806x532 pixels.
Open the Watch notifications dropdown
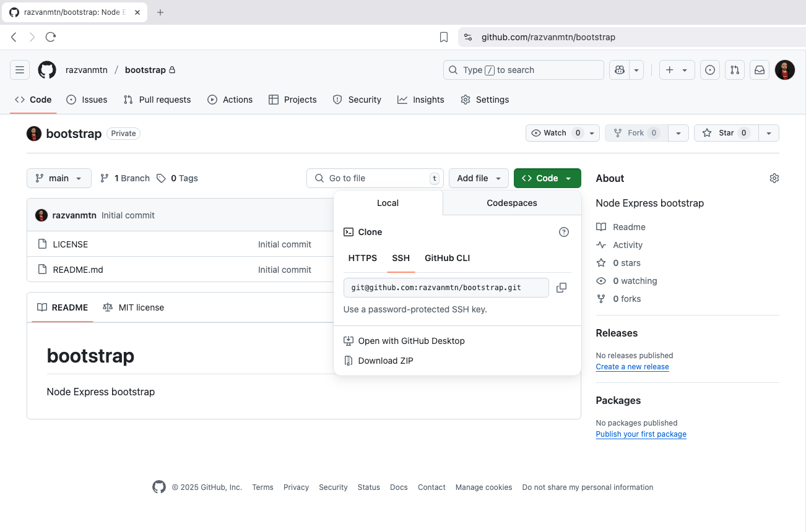[x=563, y=133]
